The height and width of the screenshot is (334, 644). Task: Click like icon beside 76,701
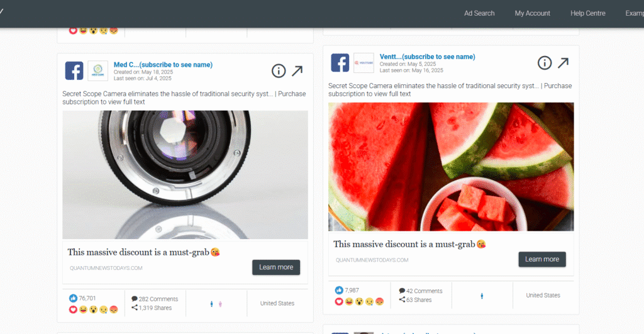pyautogui.click(x=73, y=298)
